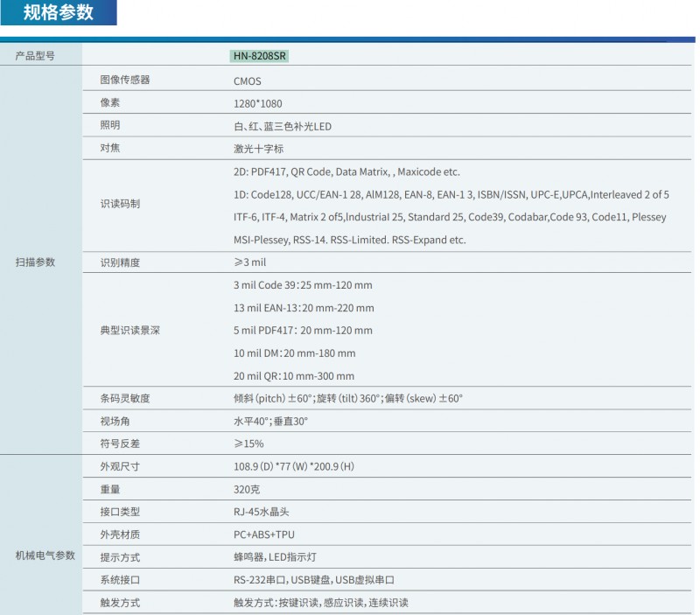The width and height of the screenshot is (700, 615).
Task: Click the 激光十字标 focus value
Action: (x=260, y=149)
